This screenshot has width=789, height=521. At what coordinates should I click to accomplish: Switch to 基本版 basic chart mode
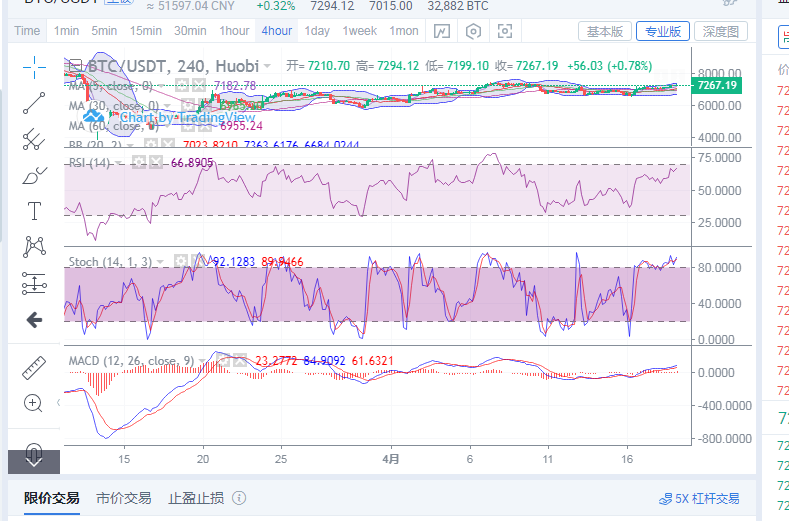pos(605,31)
